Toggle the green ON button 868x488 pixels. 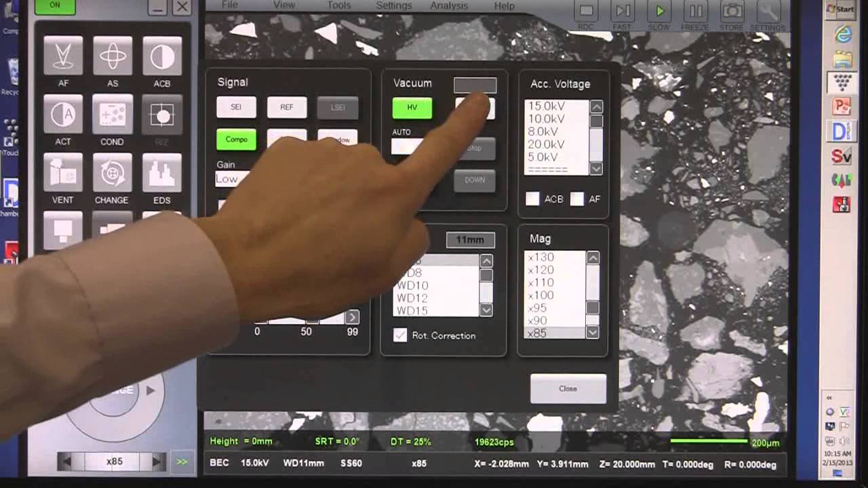pyautogui.click(x=54, y=5)
